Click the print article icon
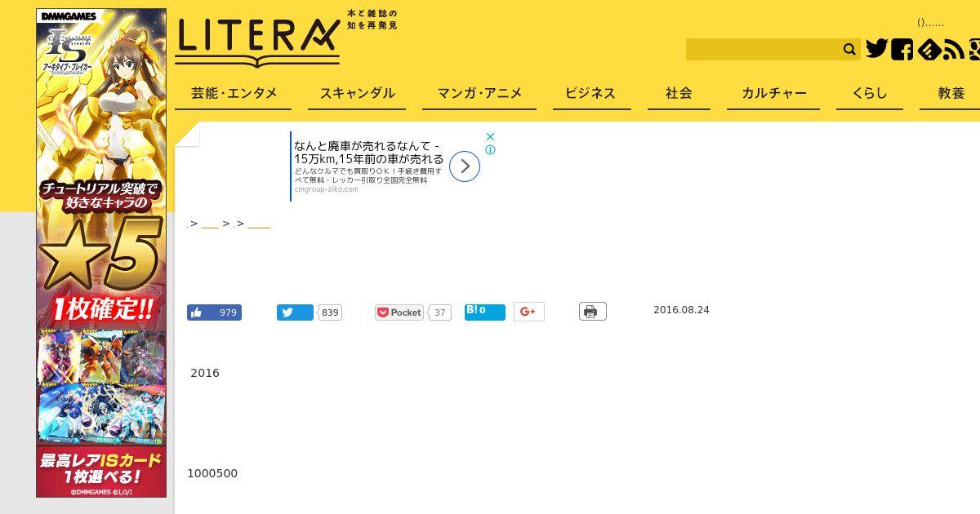 click(x=593, y=312)
